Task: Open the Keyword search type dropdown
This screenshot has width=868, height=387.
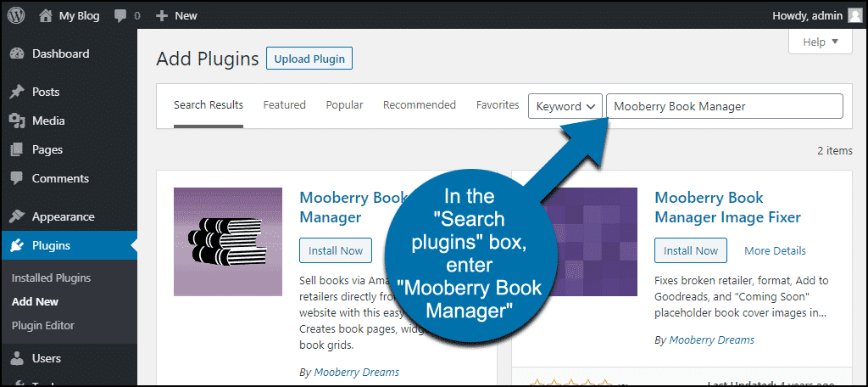Action: [565, 106]
